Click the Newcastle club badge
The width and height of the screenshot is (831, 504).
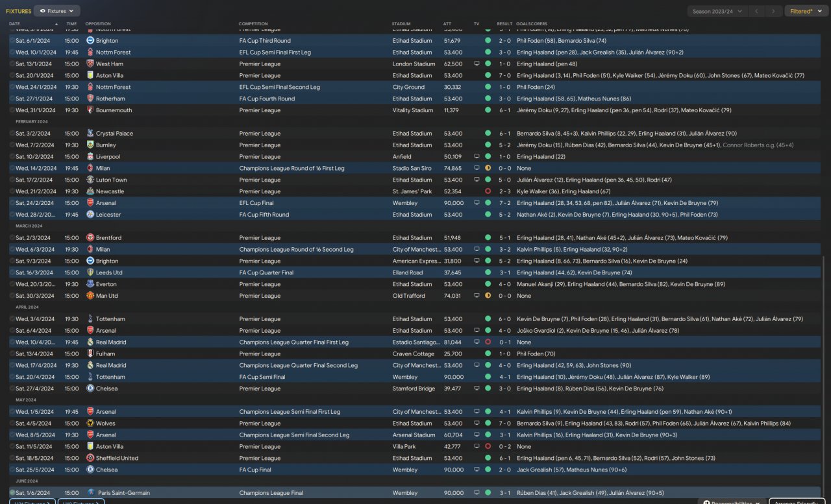pos(90,191)
